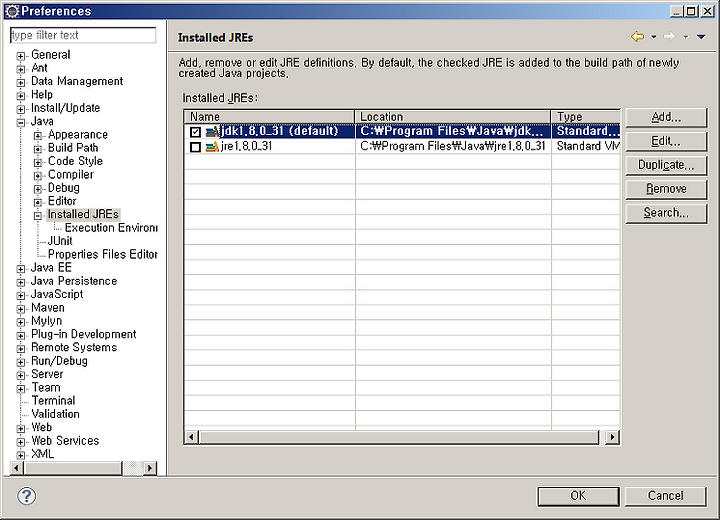Expand the Debug node under Java
Viewport: 720px width, 520px height.
pos(38,189)
